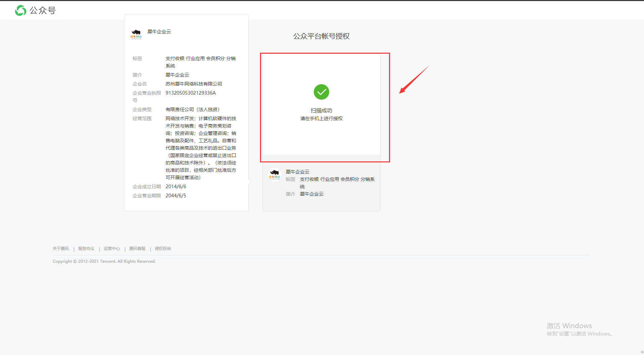Click the 经营范围 description starting 网络技术开发
Screen dimensions: 644x355
click(x=201, y=148)
